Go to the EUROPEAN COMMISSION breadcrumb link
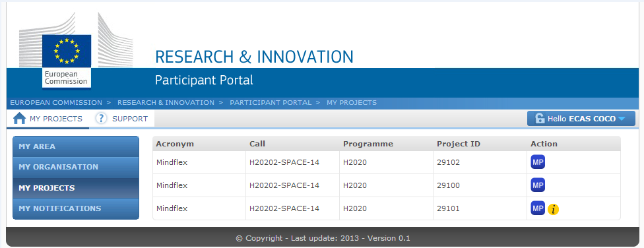This screenshot has height=248, width=644. pos(56,103)
